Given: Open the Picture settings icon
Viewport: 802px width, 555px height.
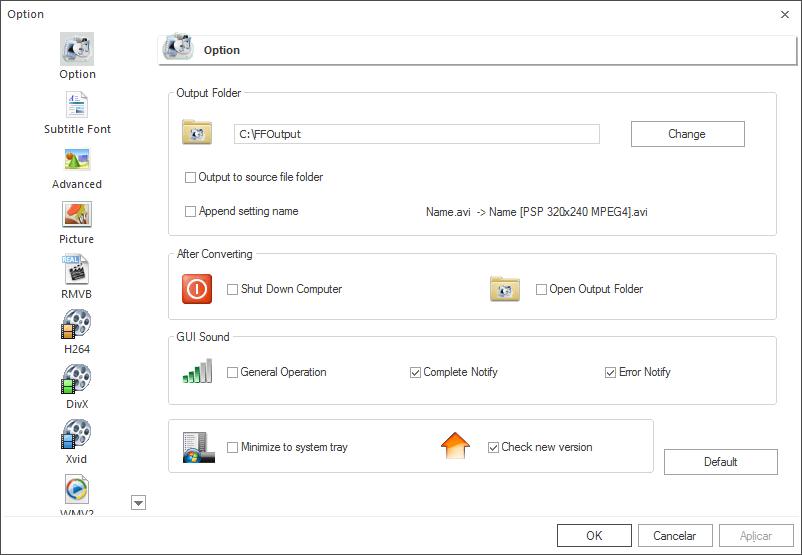Looking at the screenshot, I should 77,214.
